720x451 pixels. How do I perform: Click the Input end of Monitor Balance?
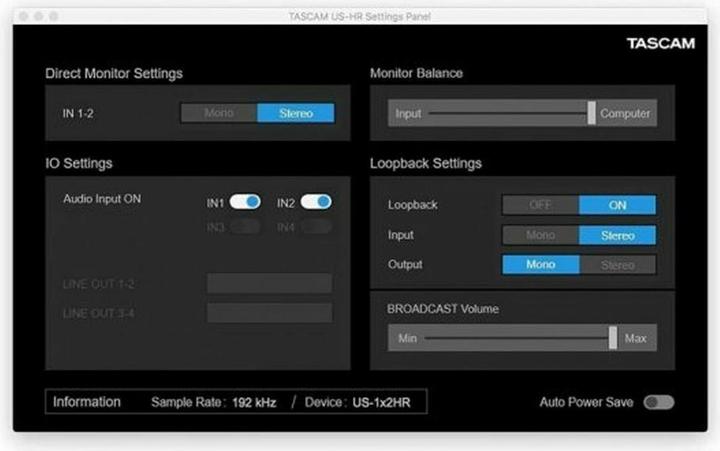408,113
